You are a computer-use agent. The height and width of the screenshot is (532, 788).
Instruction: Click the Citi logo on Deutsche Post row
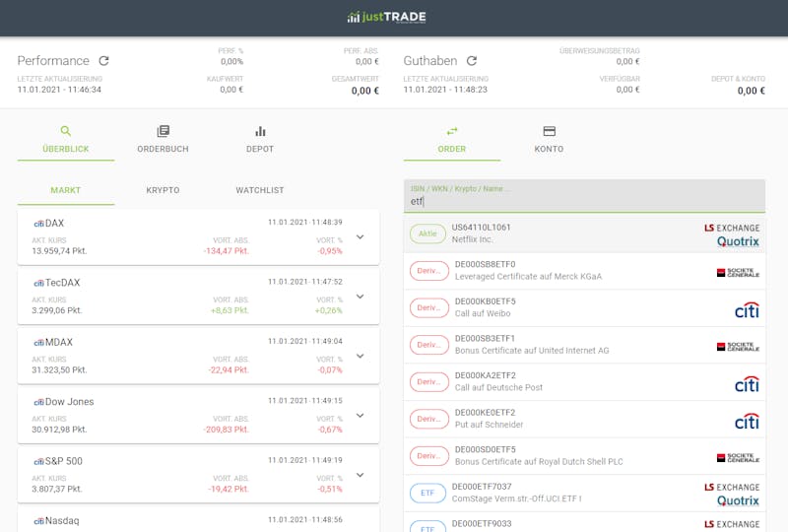(747, 384)
